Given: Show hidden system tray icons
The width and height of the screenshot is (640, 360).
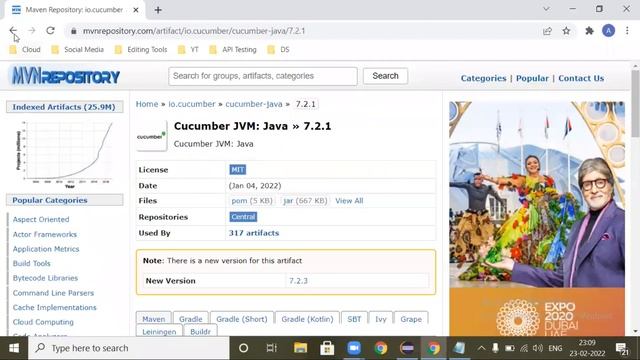Looking at the screenshot, I should 481,348.
